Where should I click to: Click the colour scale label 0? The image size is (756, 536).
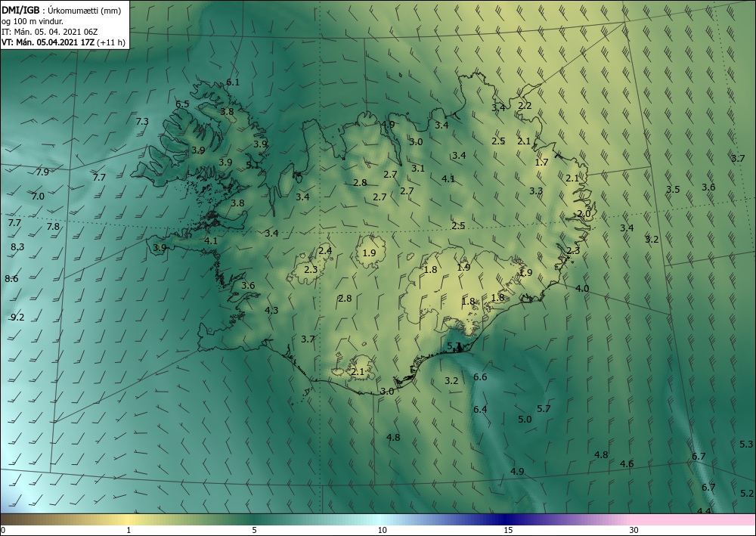pyautogui.click(x=3, y=530)
